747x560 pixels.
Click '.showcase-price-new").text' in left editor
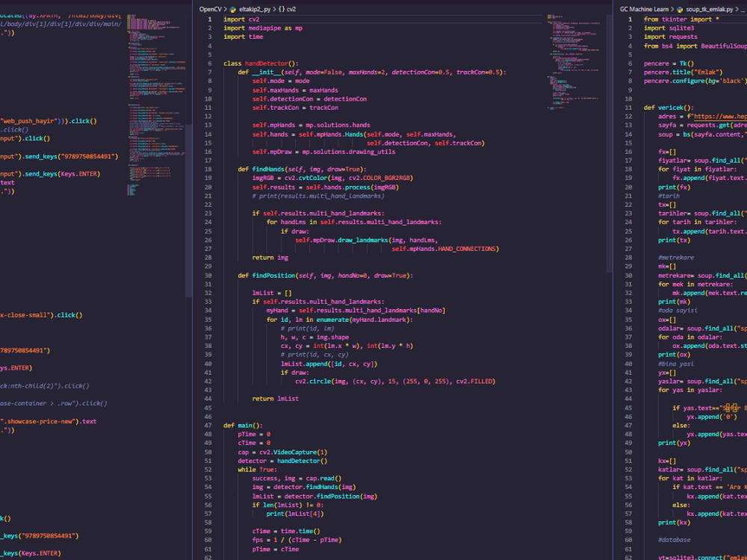49,421
